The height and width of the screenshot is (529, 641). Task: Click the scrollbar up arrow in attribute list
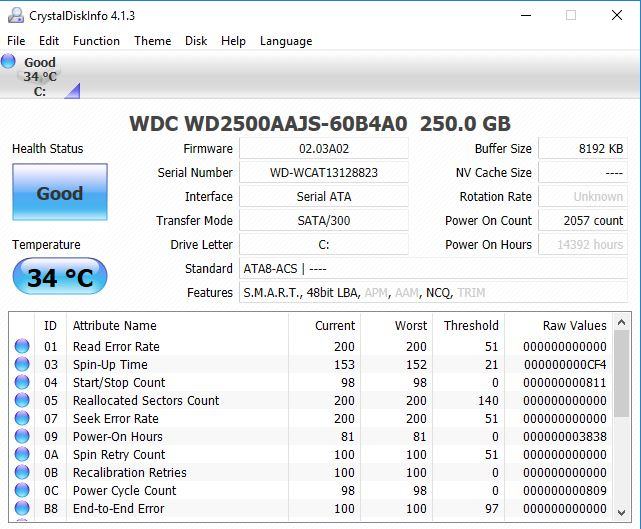pyautogui.click(x=621, y=323)
